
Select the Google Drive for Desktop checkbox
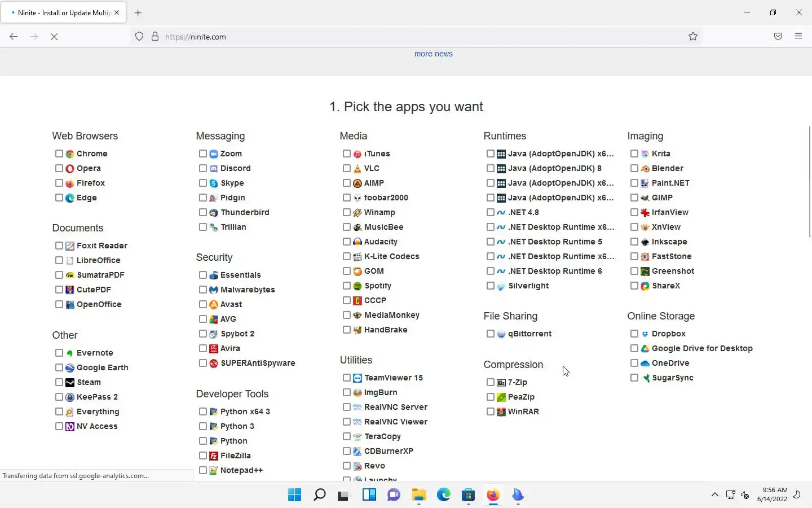click(x=634, y=348)
